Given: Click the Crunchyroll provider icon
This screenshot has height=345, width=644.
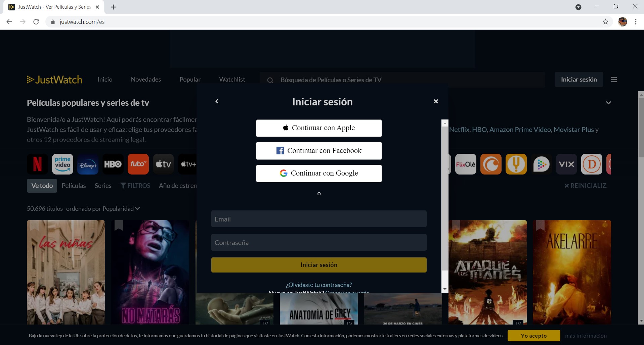Looking at the screenshot, I should coord(491,164).
